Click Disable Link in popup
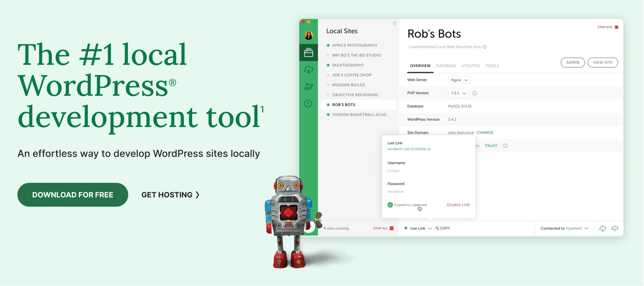The width and height of the screenshot is (644, 286). (x=458, y=205)
